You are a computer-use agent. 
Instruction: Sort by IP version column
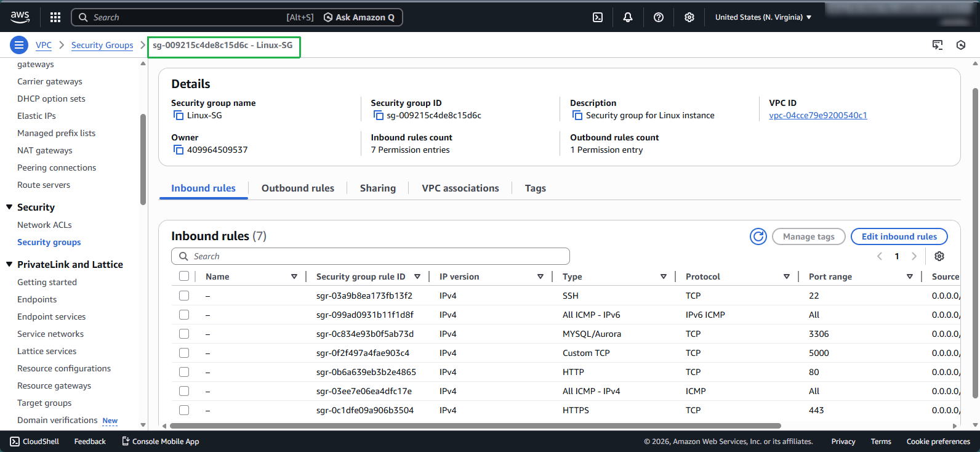(x=540, y=276)
